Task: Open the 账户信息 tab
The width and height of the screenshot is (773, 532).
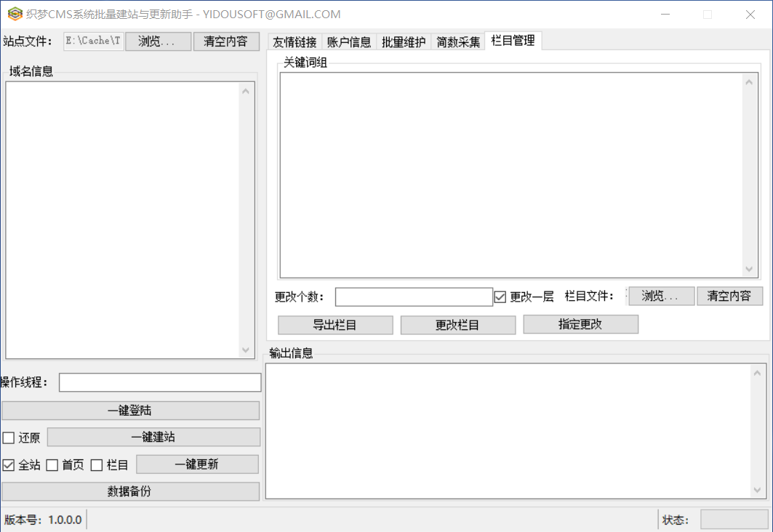Action: point(349,42)
